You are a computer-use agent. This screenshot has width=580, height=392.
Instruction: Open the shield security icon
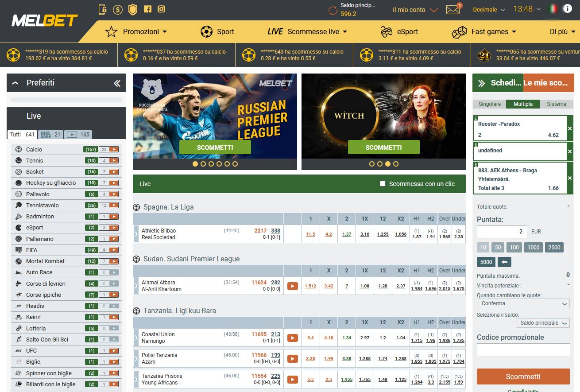pyautogui.click(x=132, y=9)
